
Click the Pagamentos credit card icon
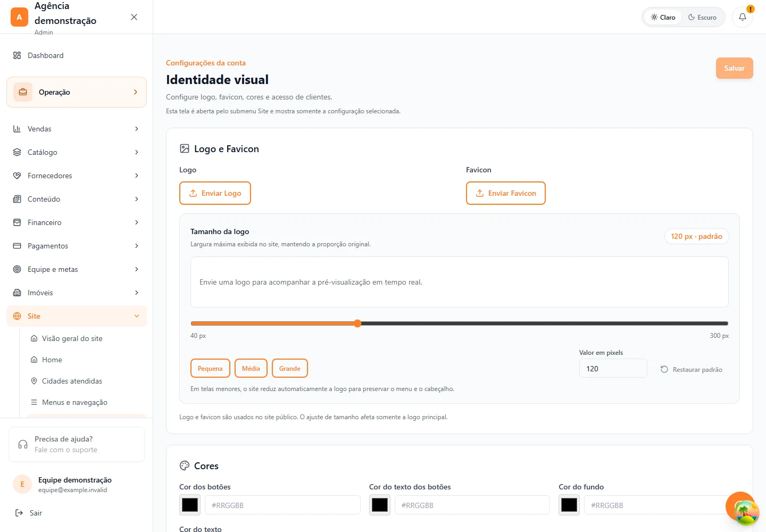tap(17, 246)
